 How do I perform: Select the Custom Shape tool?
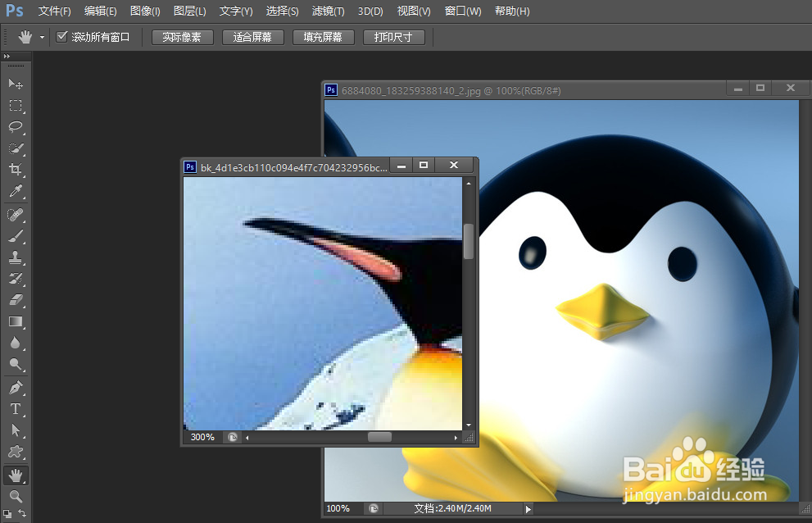[x=16, y=452]
